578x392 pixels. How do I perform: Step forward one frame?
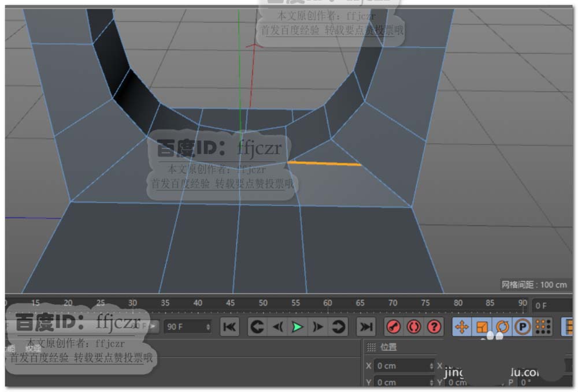pyautogui.click(x=317, y=327)
